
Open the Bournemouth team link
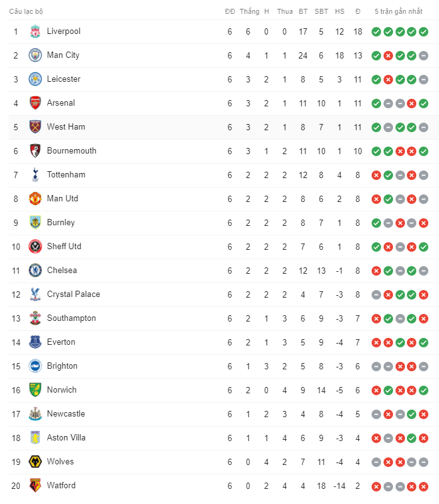[x=71, y=151]
